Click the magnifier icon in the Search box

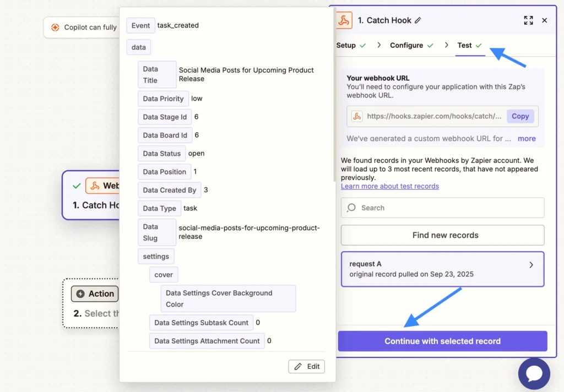click(351, 208)
